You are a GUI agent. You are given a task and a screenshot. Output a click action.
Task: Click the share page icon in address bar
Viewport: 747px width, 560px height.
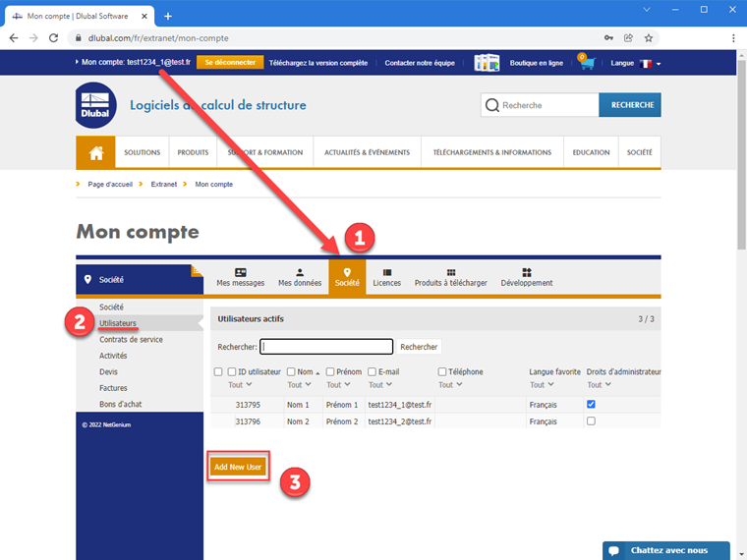628,38
